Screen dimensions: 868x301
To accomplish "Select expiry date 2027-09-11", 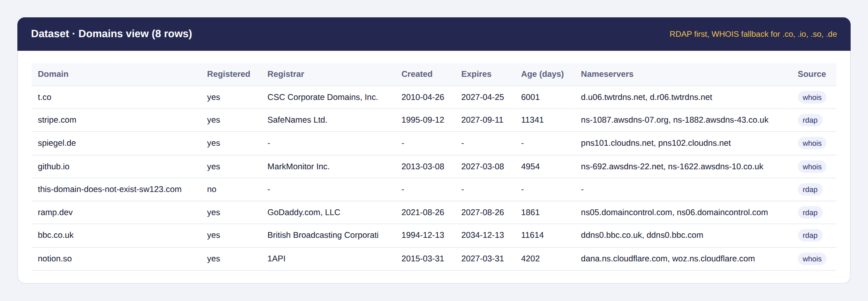I will click(x=482, y=120).
